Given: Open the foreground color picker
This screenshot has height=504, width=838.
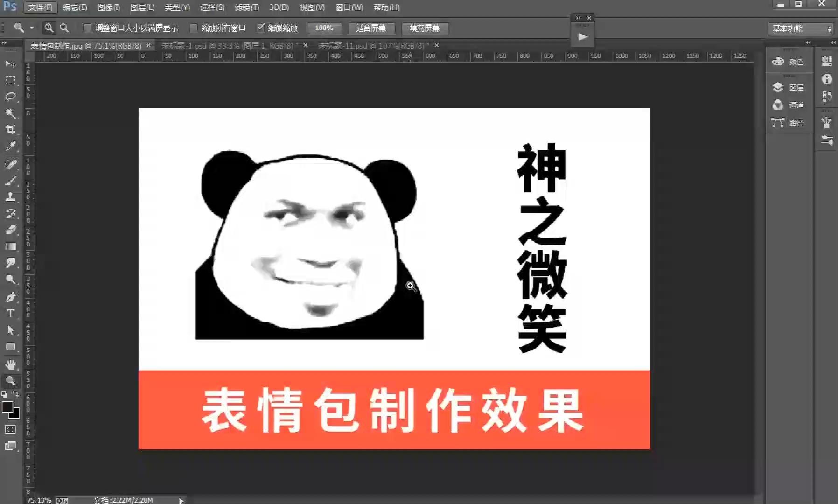Looking at the screenshot, I should pyautogui.click(x=7, y=407).
